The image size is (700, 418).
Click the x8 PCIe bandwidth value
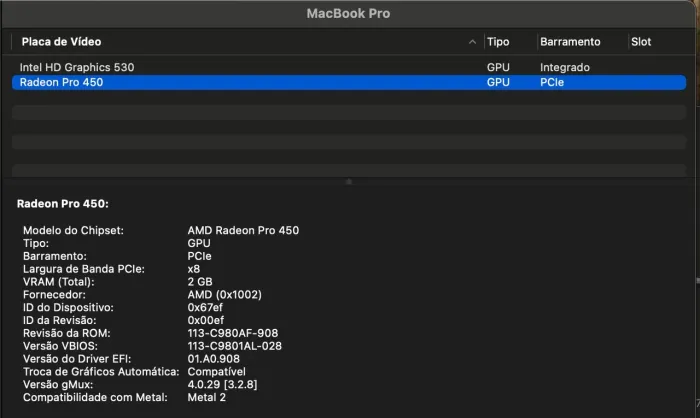(x=194, y=269)
